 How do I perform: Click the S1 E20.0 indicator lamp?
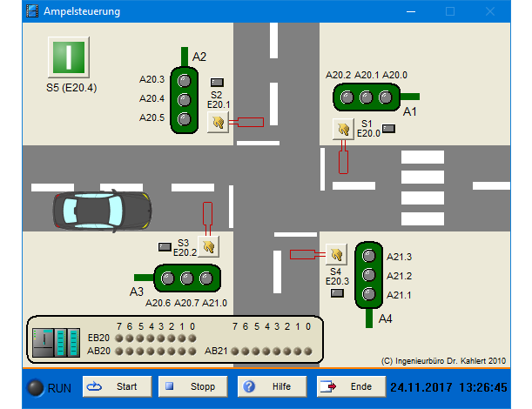(x=389, y=129)
